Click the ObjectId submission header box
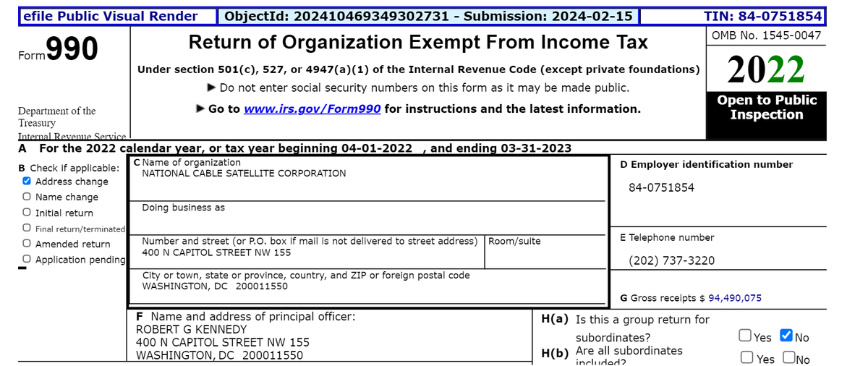 429,16
